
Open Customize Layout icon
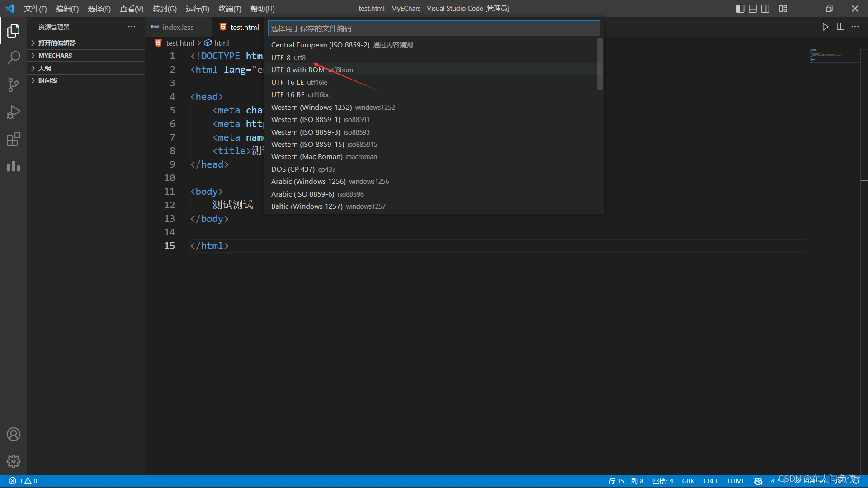click(783, 9)
